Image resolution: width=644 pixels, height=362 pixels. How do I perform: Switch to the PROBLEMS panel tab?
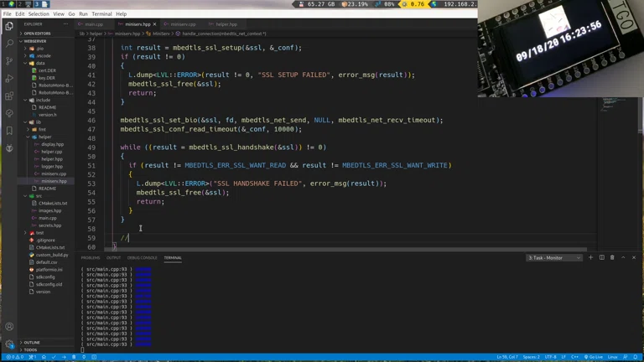[x=91, y=258]
